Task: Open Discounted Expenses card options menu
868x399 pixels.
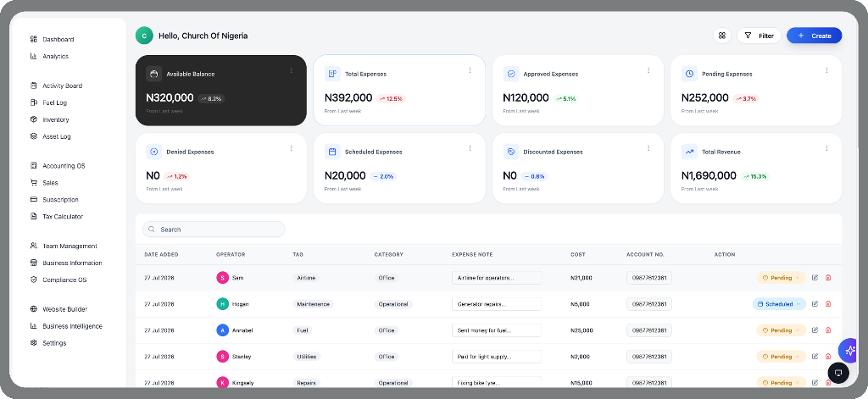Action: [x=648, y=148]
